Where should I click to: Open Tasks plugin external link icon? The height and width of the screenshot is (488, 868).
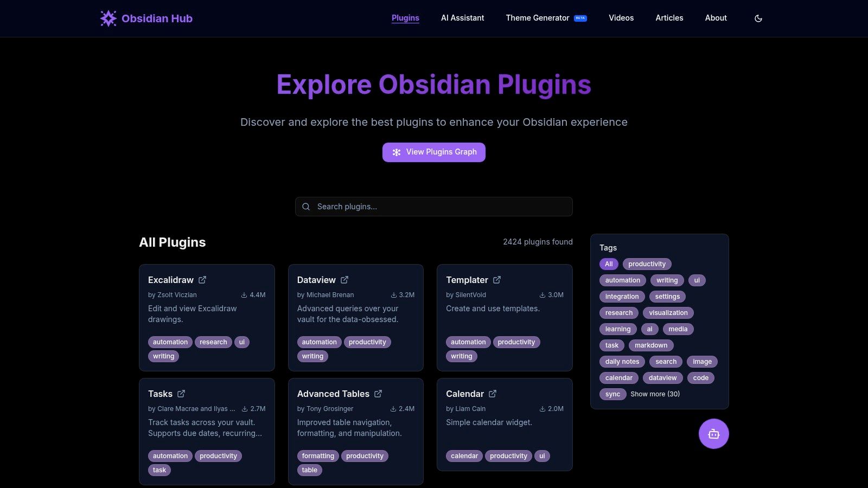click(x=181, y=394)
